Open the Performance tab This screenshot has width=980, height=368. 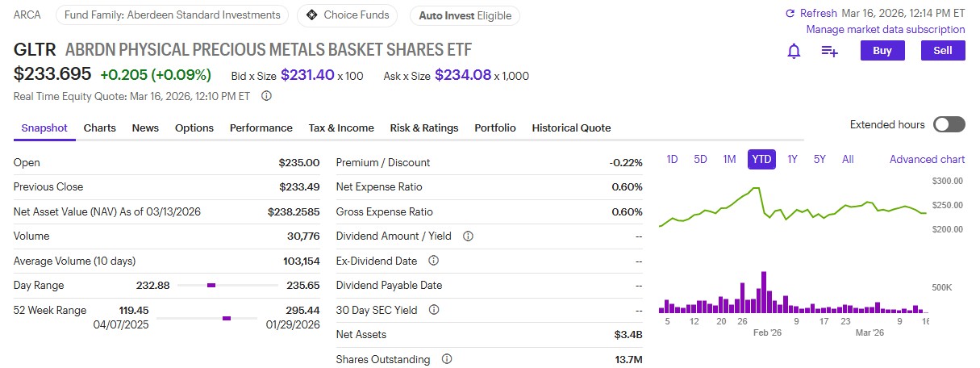click(261, 128)
